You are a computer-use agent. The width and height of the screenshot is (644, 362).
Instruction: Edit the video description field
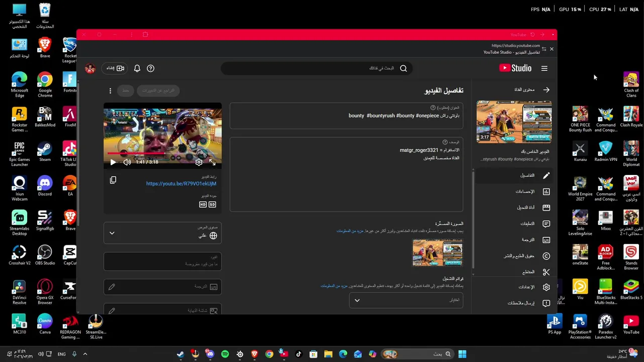click(346, 175)
